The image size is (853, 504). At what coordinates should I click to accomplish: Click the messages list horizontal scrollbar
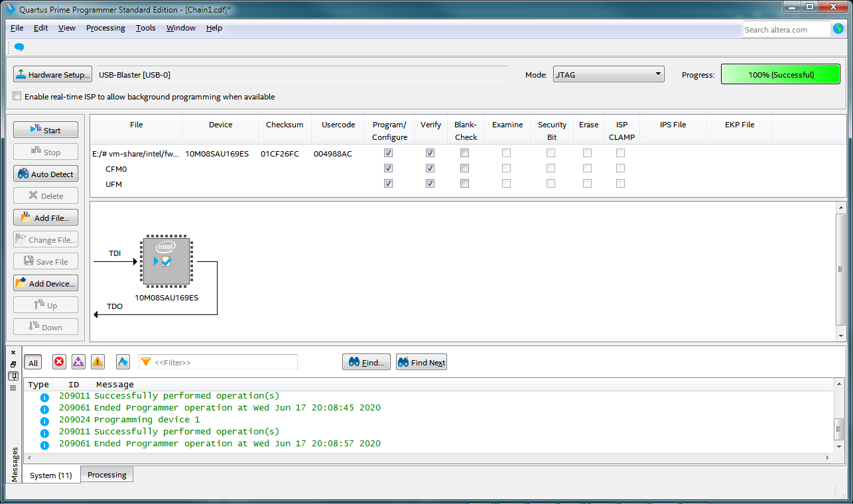(x=428, y=458)
